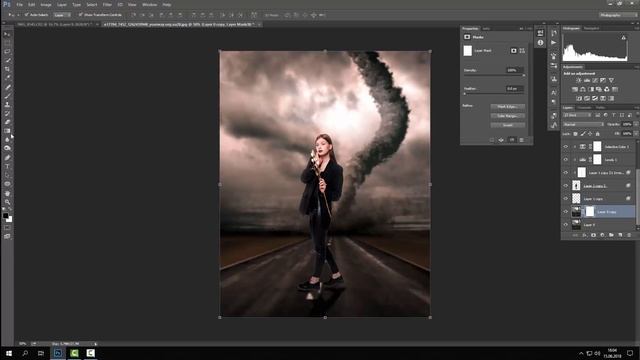
Task: Select the Zoom tool
Action: tap(7, 202)
